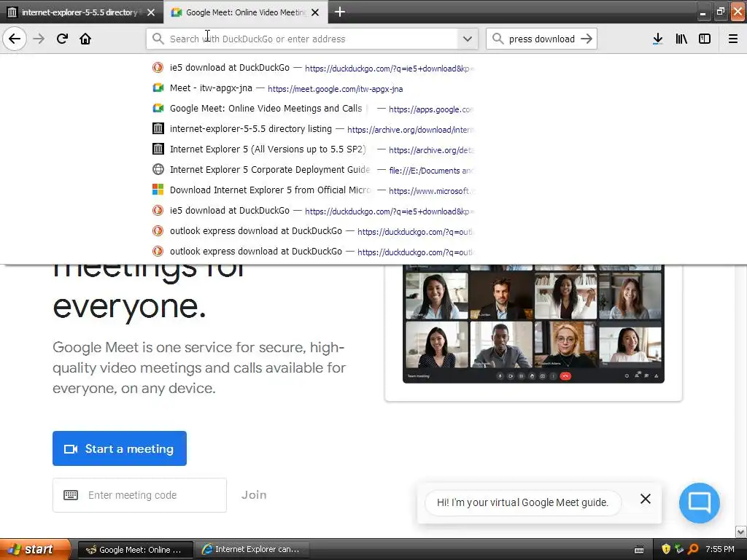Click the on-screen keyboard taskbar icon
This screenshot has height=560, width=747.
(x=639, y=550)
